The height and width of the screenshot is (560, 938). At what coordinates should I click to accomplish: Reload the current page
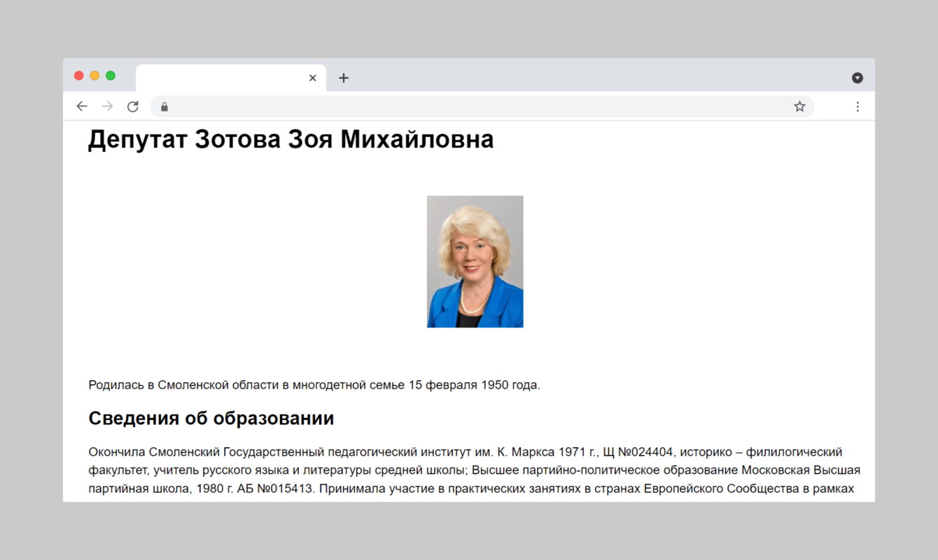[132, 106]
